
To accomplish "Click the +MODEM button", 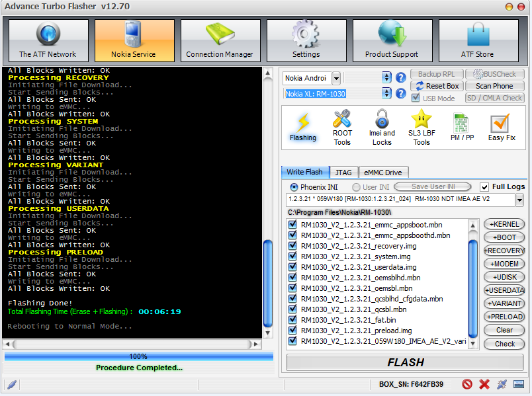I will coord(504,264).
